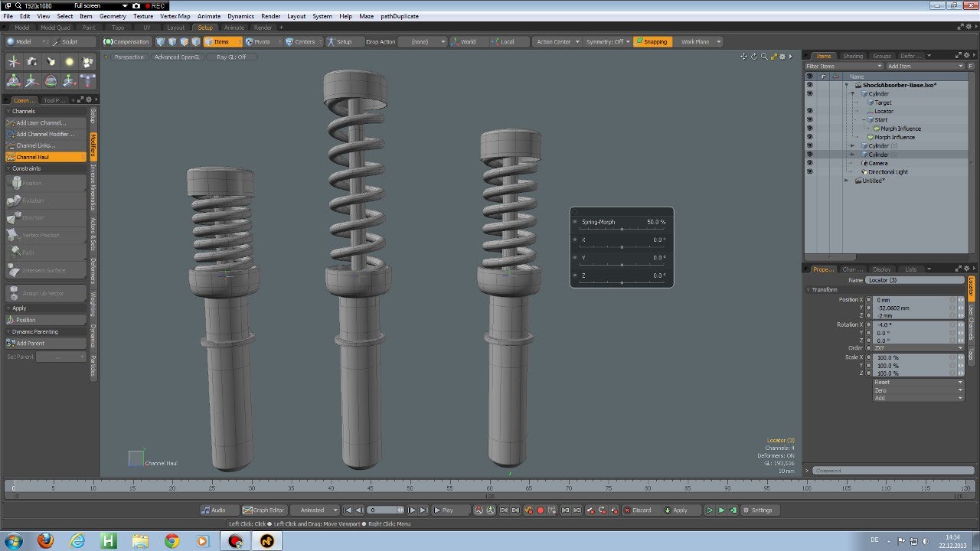Toggle visibility eye for Camera item
Screen dimensions: 980x551
[809, 163]
